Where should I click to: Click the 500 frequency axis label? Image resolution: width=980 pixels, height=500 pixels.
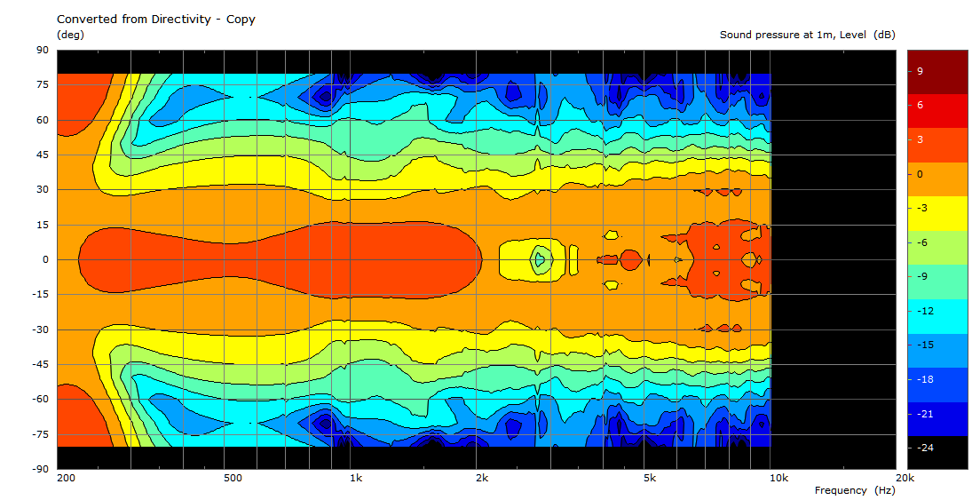tap(233, 478)
